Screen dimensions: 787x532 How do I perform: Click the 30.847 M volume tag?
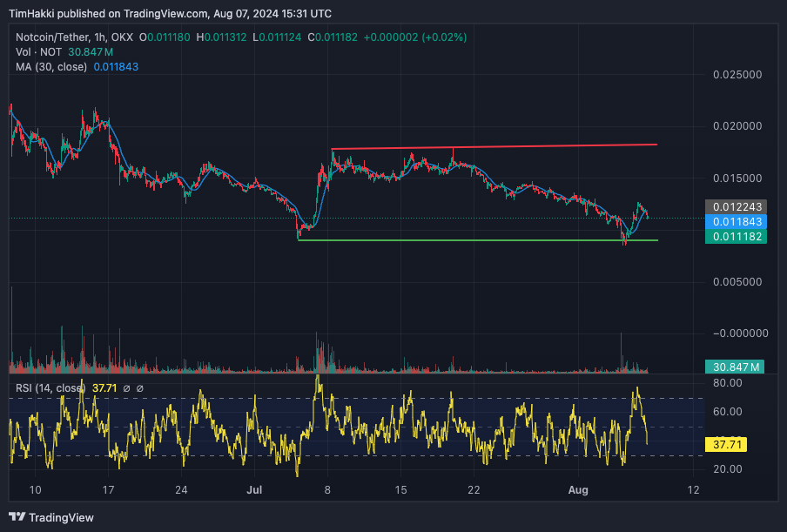[x=735, y=367]
